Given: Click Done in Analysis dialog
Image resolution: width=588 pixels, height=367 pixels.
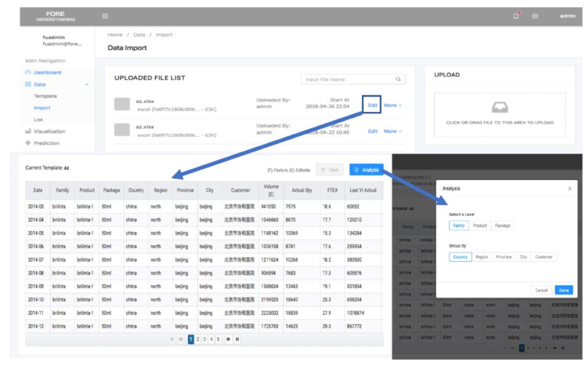Looking at the screenshot, I should coord(564,290).
